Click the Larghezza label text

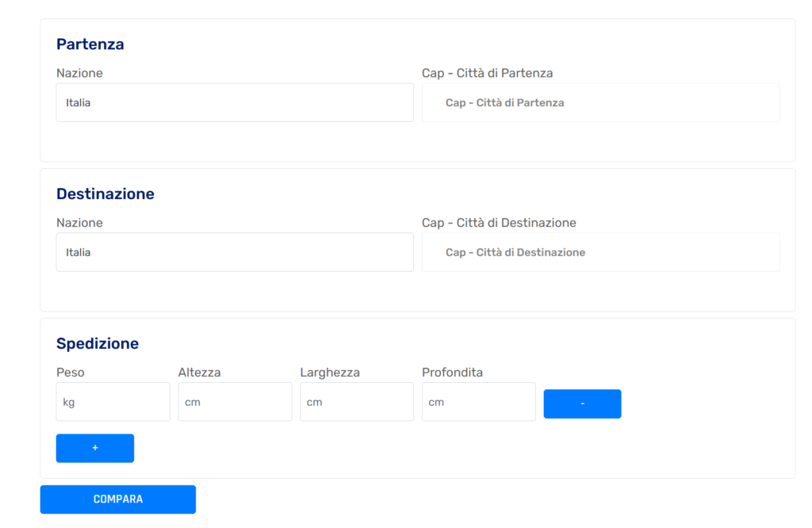pos(330,373)
